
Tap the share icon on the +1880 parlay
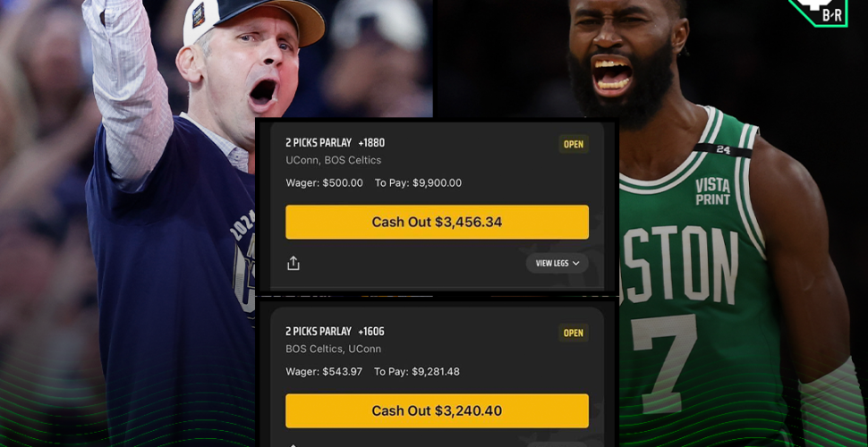point(294,264)
